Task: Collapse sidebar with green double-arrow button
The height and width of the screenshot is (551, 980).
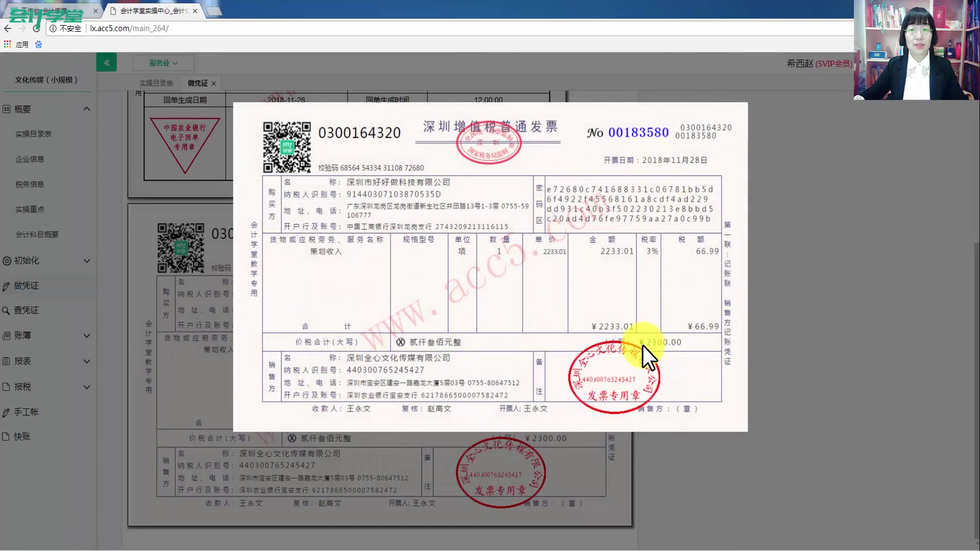Action: (x=107, y=62)
